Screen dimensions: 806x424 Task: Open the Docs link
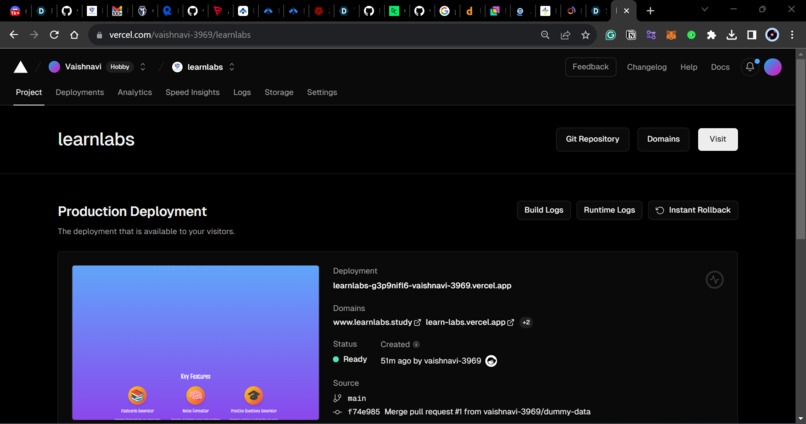720,67
